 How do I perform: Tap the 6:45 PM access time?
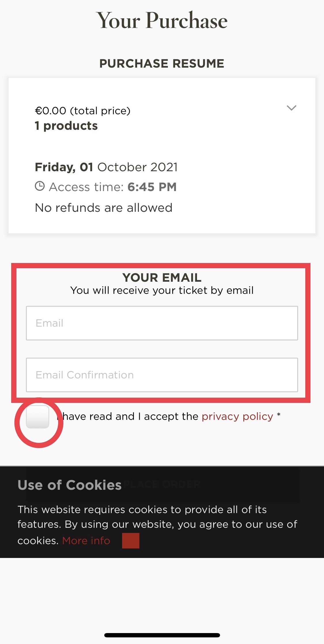click(x=152, y=187)
